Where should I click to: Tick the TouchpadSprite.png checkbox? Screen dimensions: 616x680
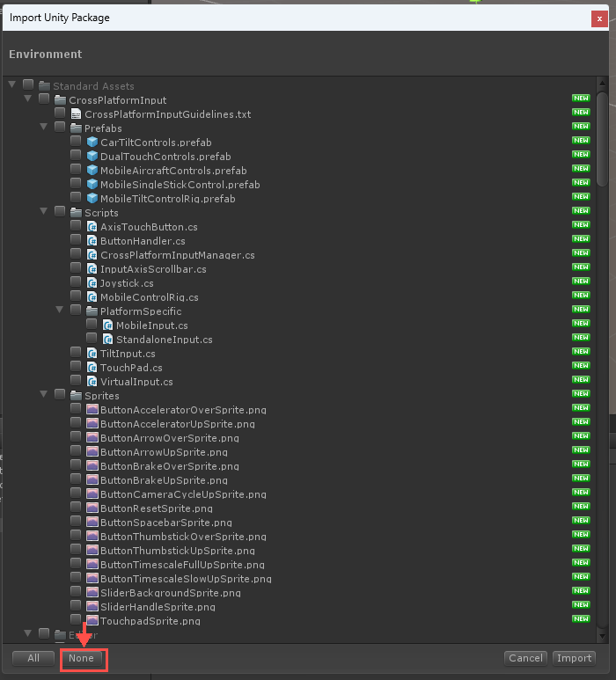pos(76,619)
